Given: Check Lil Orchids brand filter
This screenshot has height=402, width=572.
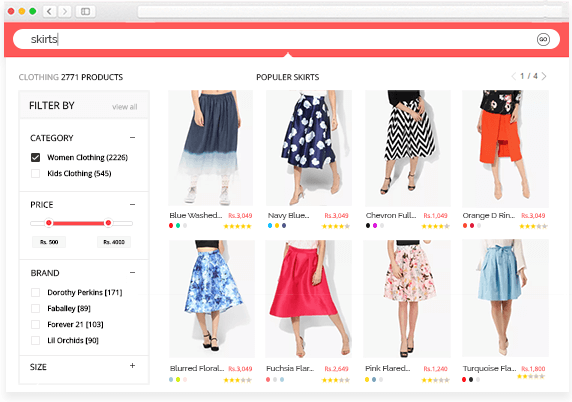Looking at the screenshot, I should [35, 340].
